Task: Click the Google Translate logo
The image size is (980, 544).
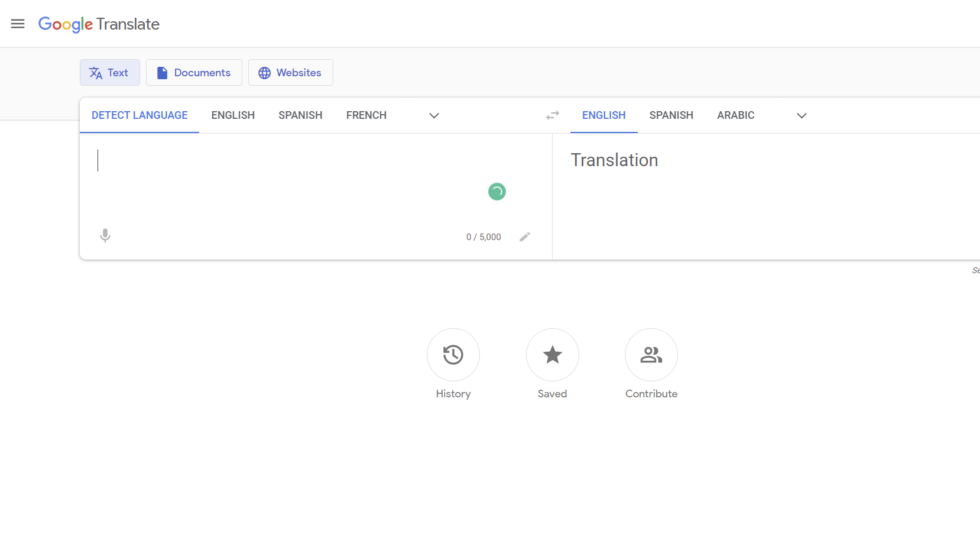Action: pyautogui.click(x=98, y=24)
